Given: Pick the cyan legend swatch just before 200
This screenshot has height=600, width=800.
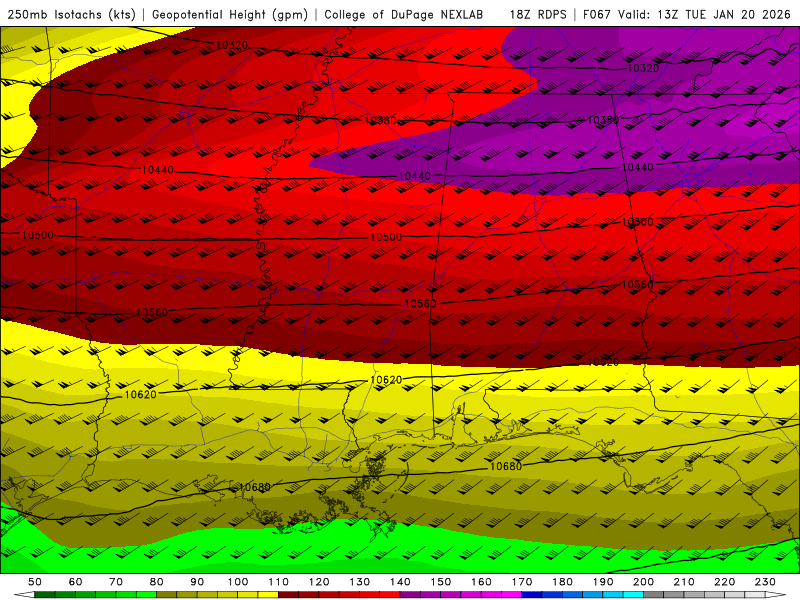Looking at the screenshot, I should pyautogui.click(x=634, y=595).
